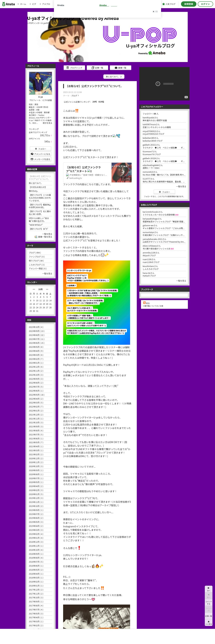
Task: Open follower nomore610さん
Action: [150, 172]
